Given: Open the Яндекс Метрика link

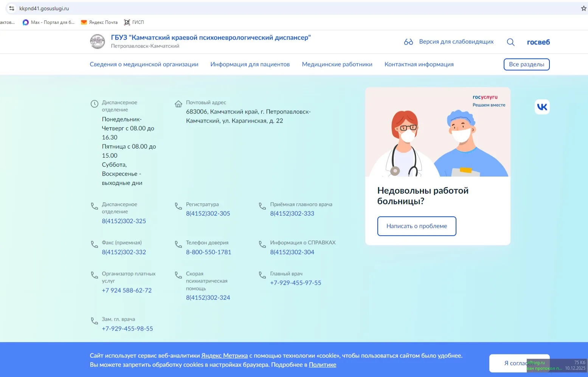Looking at the screenshot, I should (x=225, y=355).
